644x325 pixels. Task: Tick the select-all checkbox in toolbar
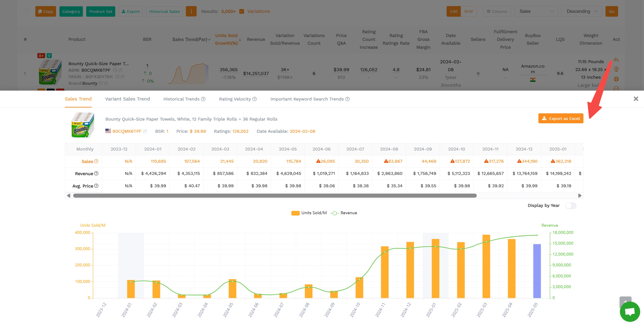pyautogui.click(x=26, y=11)
